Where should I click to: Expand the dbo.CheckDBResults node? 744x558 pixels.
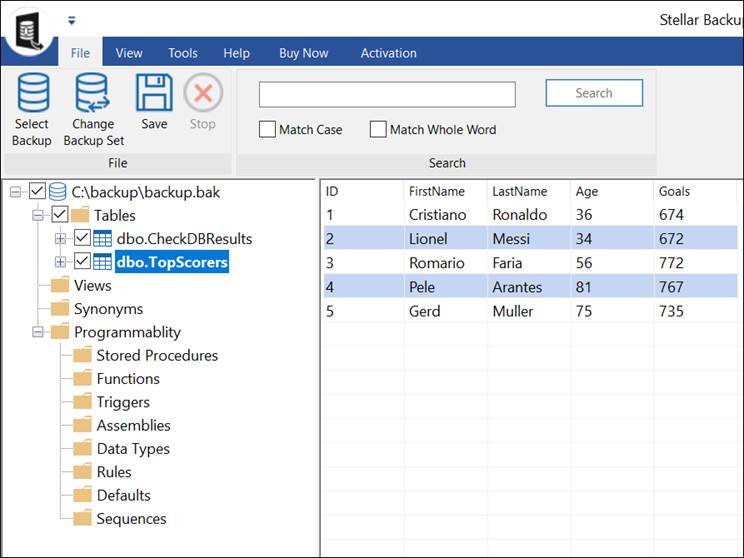tap(60, 239)
